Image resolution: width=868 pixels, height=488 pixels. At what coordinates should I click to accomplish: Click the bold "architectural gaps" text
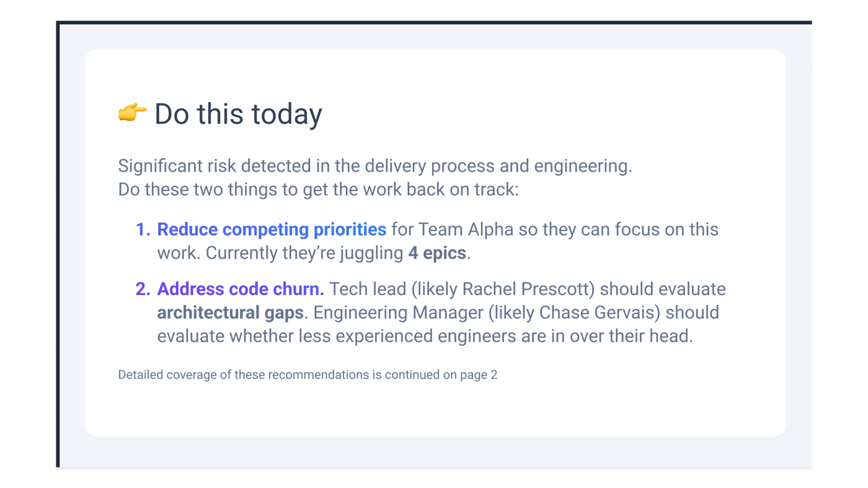point(230,313)
